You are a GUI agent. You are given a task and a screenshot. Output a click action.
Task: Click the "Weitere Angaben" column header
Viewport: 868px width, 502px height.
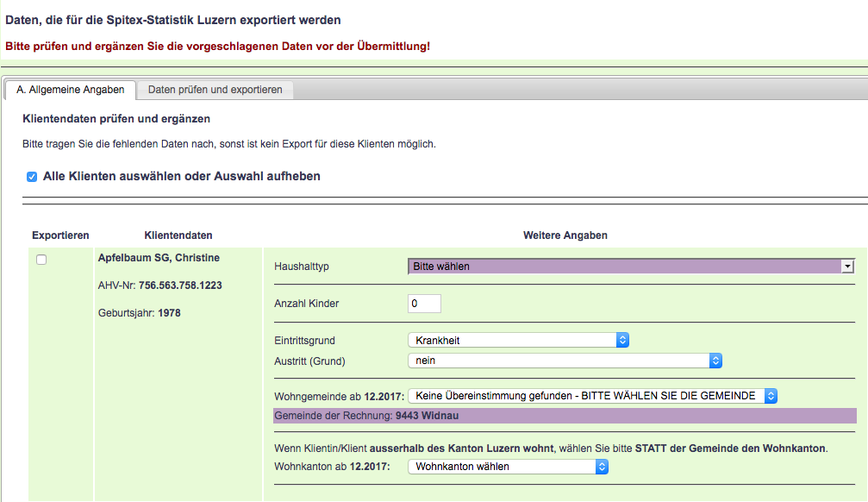point(565,235)
